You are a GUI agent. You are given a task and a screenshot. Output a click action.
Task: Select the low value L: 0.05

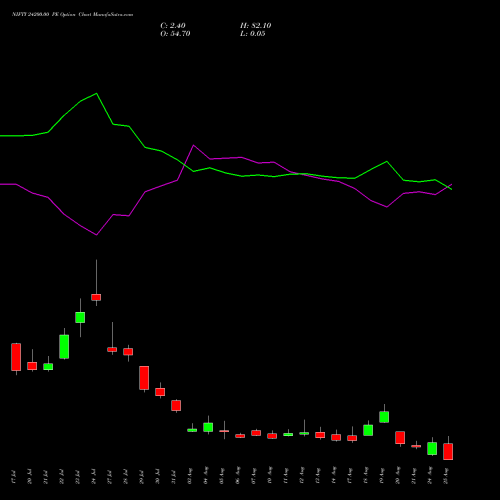coord(253,34)
